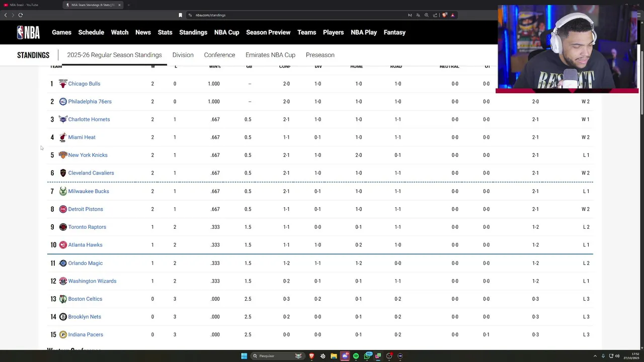
Task: Launch Brave browser from the taskbar
Action: tap(311, 356)
